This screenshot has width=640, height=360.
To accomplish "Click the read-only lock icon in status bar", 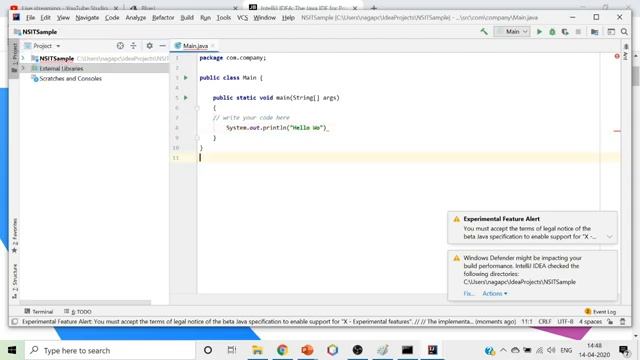I will click(x=610, y=322).
